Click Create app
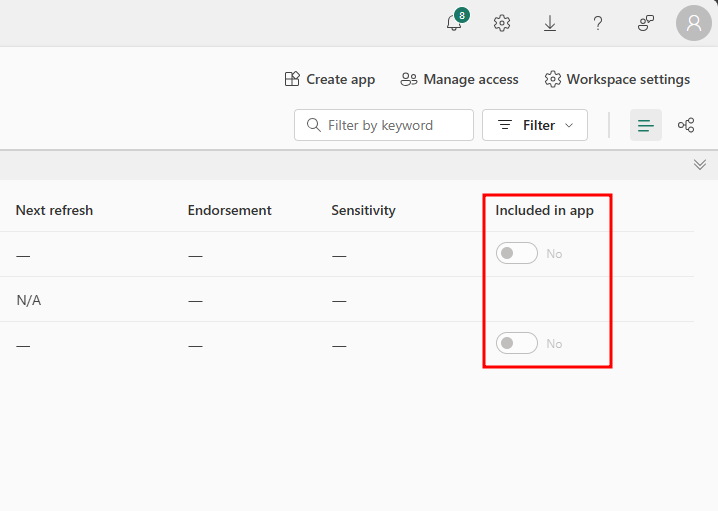 pos(330,79)
